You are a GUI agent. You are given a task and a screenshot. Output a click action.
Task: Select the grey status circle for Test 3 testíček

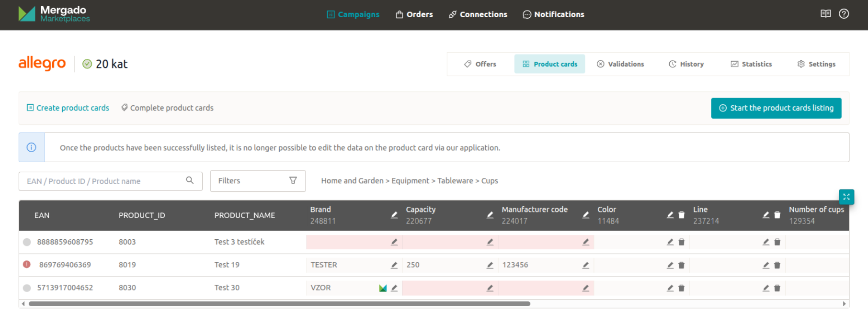[x=27, y=242]
